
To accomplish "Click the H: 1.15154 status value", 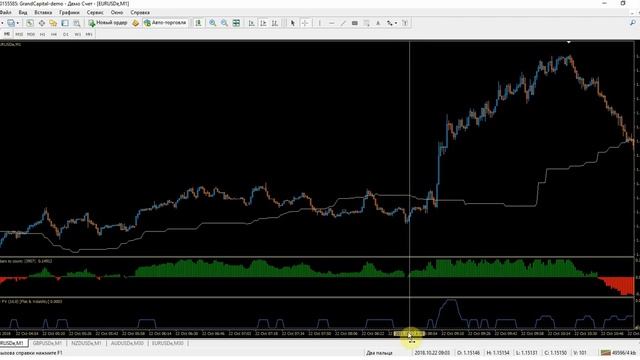I will pos(498,353).
